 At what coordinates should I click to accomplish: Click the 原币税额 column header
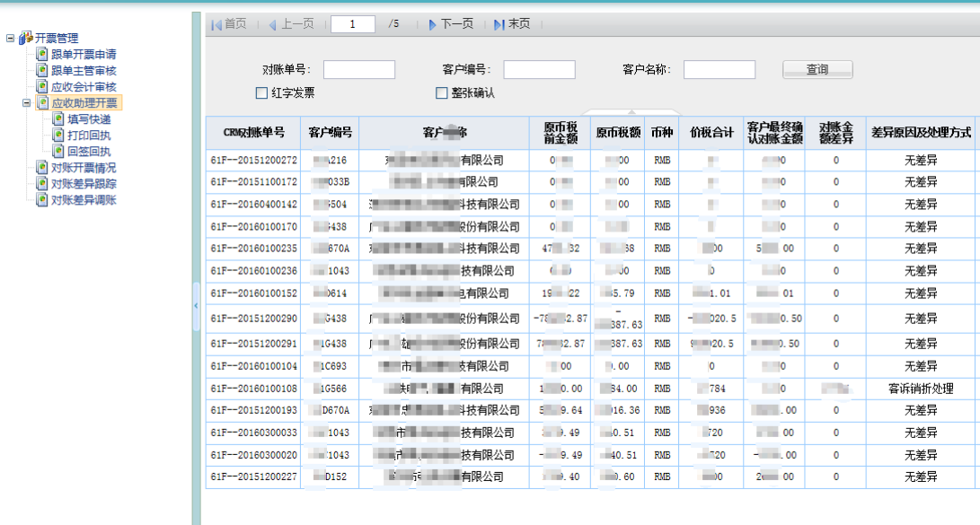[617, 132]
